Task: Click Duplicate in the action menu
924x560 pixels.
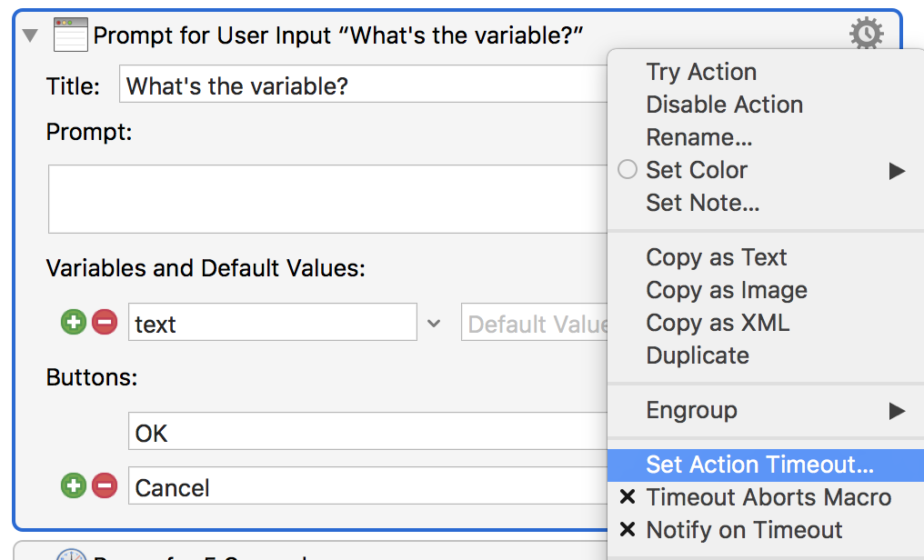Action: 698,355
